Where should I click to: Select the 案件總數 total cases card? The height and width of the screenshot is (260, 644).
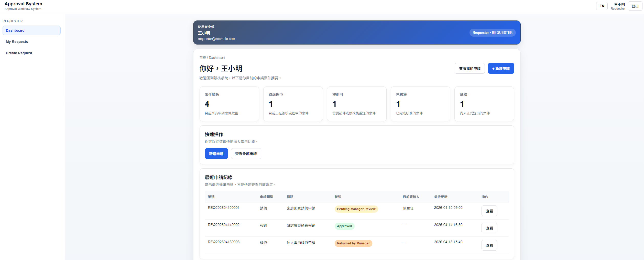229,104
